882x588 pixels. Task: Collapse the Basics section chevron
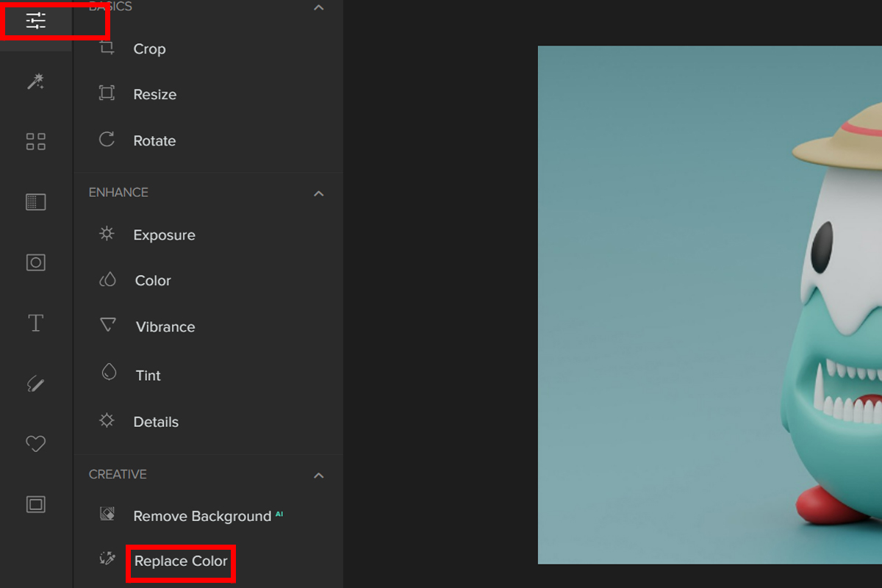(x=318, y=7)
